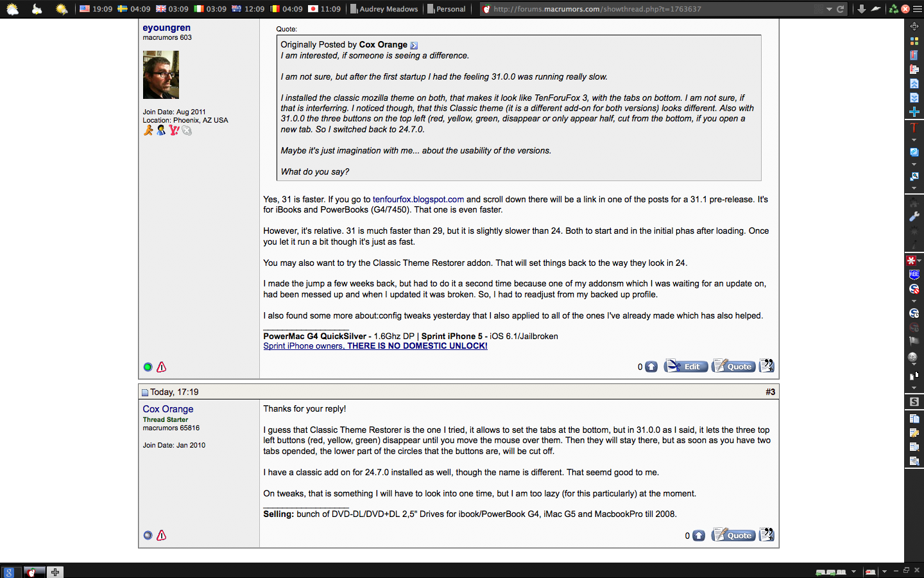The height and width of the screenshot is (578, 924).
Task: Click the blue plus sidebar icon
Action: (914, 112)
